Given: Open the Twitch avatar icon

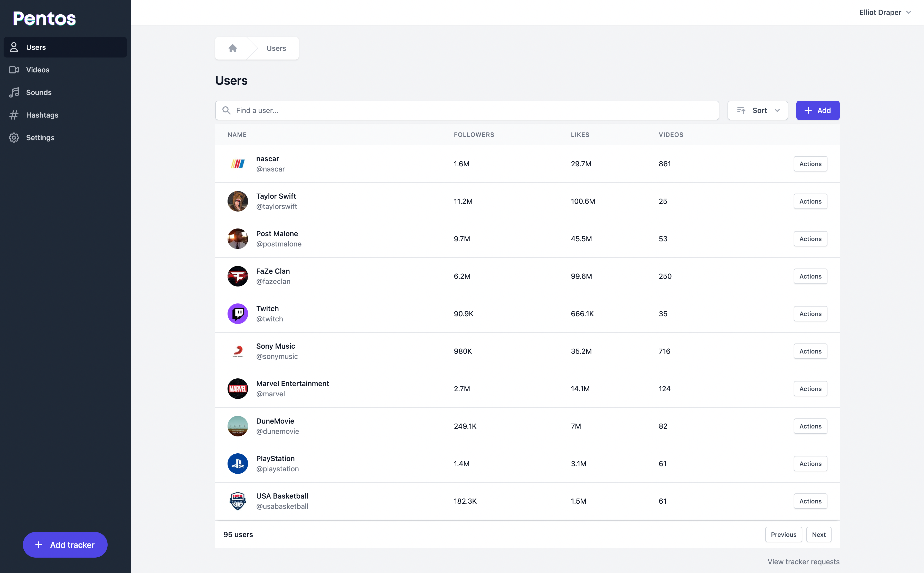Looking at the screenshot, I should pyautogui.click(x=238, y=314).
